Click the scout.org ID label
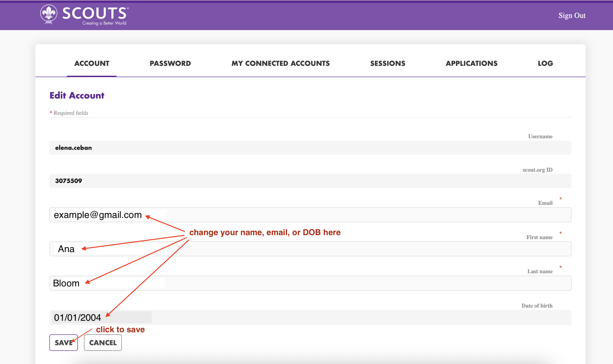Viewport: 613px width, 364px height. (537, 170)
